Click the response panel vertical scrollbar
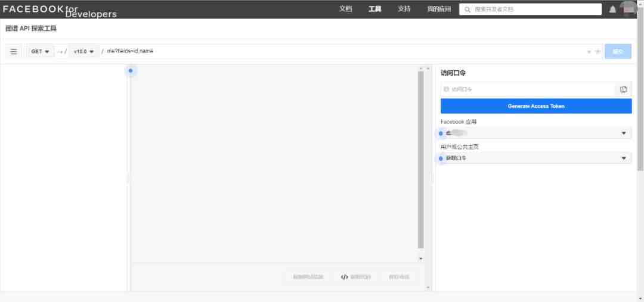 420,160
